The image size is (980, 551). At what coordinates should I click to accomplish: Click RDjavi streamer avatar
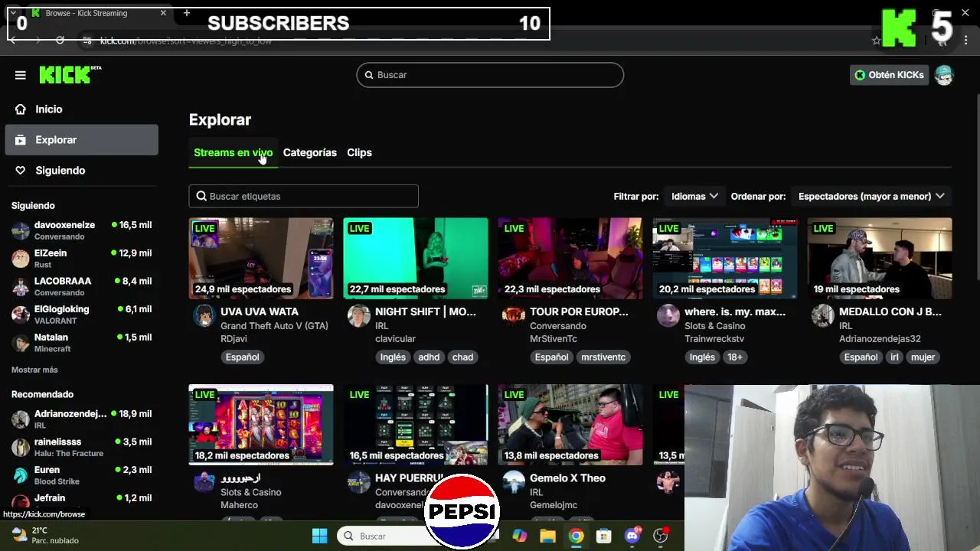tap(204, 315)
